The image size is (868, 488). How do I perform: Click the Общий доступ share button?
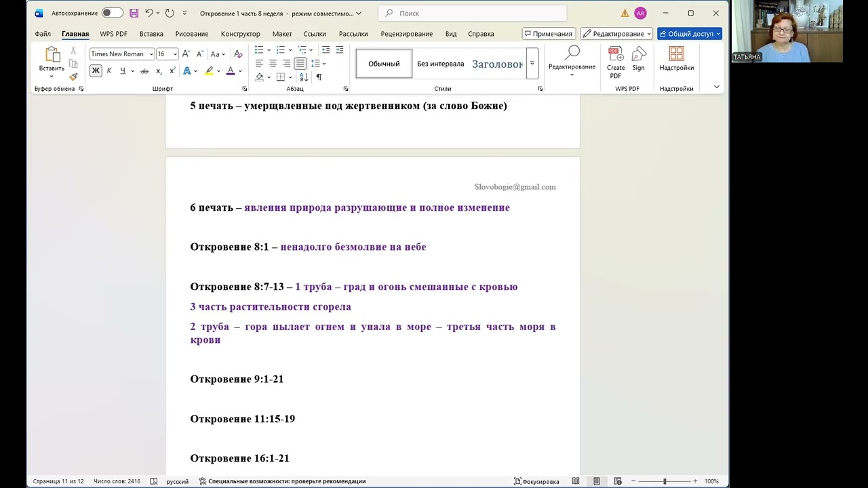click(690, 34)
